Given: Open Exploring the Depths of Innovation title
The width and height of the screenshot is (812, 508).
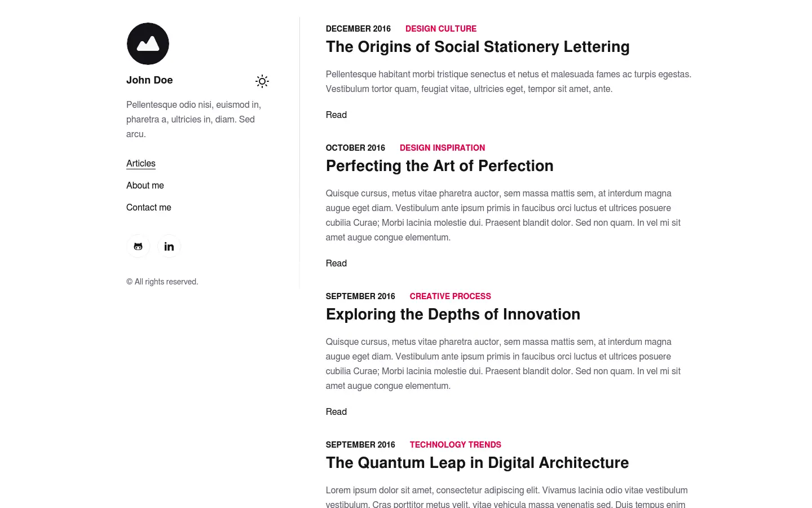Looking at the screenshot, I should (453, 314).
